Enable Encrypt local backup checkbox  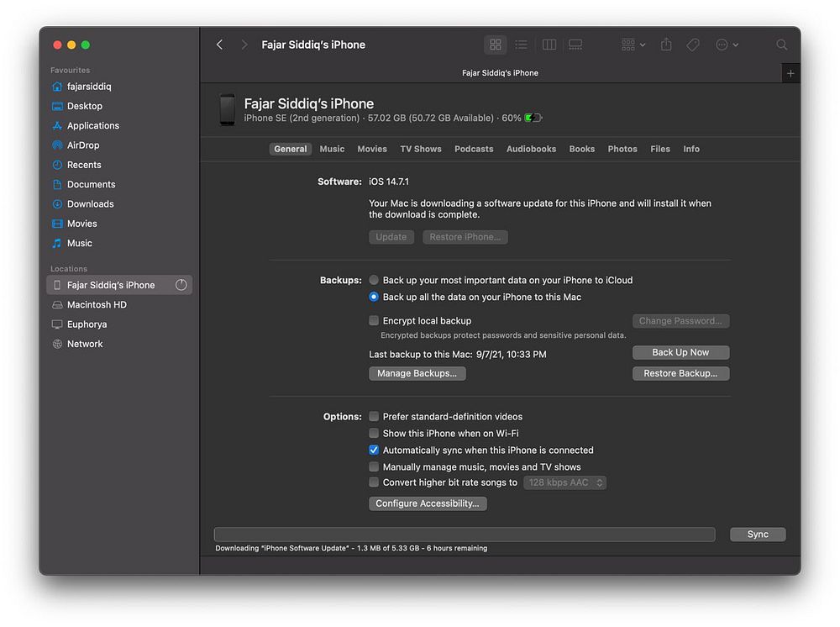click(374, 320)
